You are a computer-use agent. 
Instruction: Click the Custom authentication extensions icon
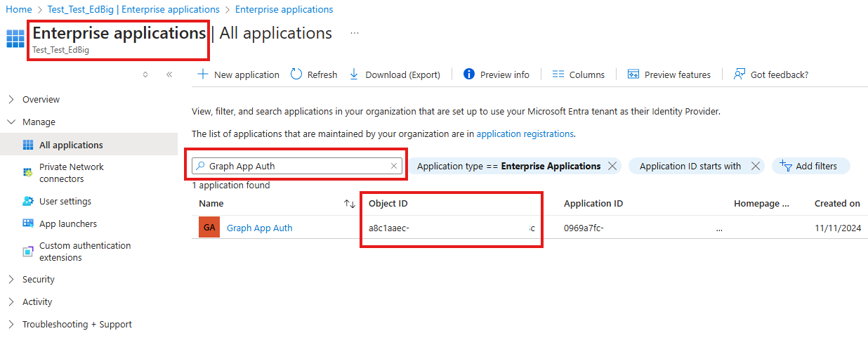coord(28,251)
